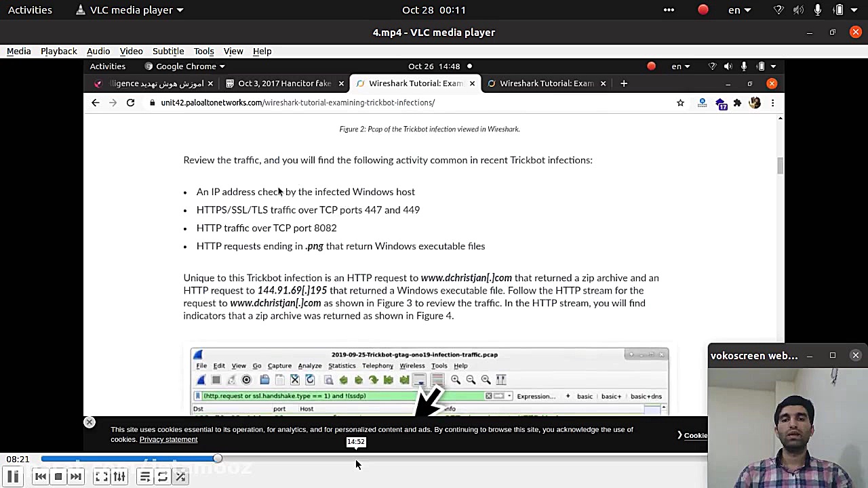Expand the VLC media player app menu
The height and width of the screenshot is (488, 868).
tap(129, 9)
